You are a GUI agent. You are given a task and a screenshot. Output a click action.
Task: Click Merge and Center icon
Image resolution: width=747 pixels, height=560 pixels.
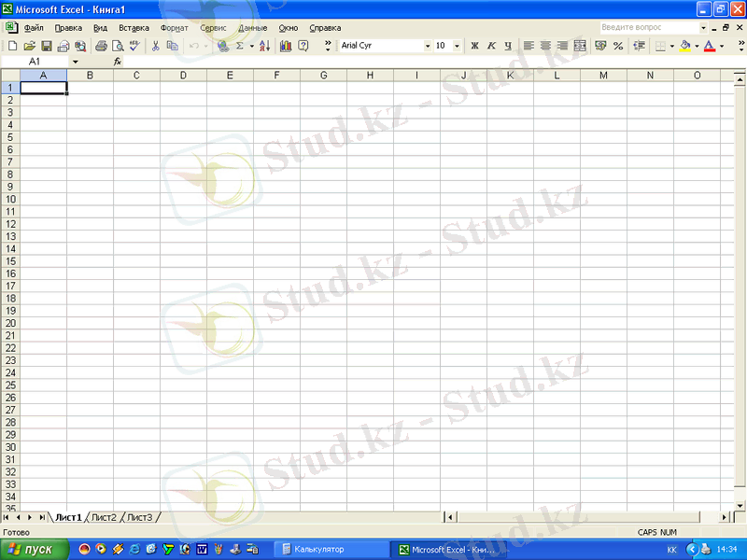[x=580, y=46]
